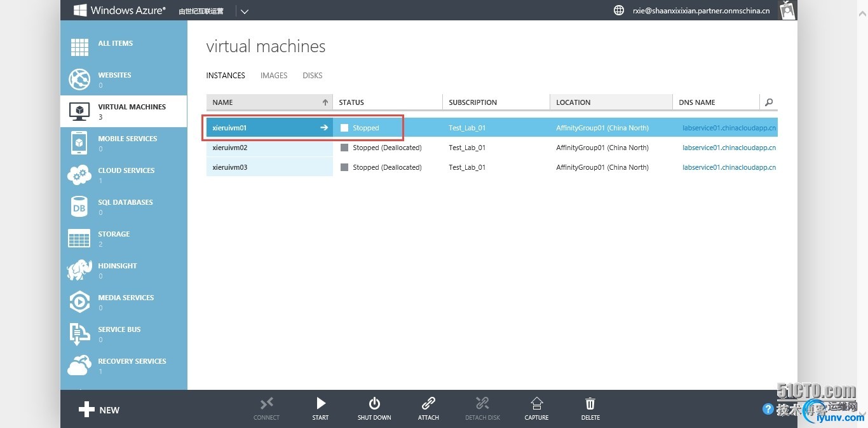Image resolution: width=868 pixels, height=428 pixels.
Task: Click the user account avatar
Action: click(788, 10)
